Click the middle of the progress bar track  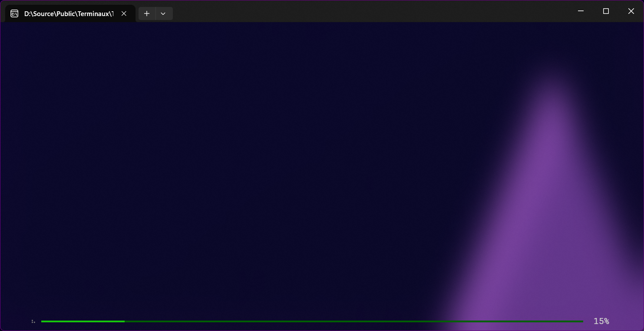(312, 321)
